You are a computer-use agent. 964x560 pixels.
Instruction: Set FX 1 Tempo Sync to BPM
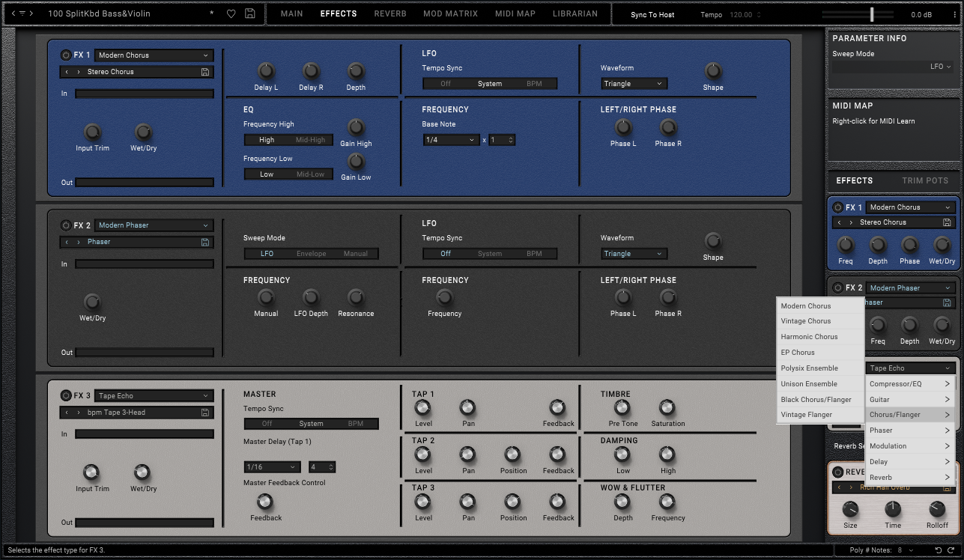click(534, 84)
